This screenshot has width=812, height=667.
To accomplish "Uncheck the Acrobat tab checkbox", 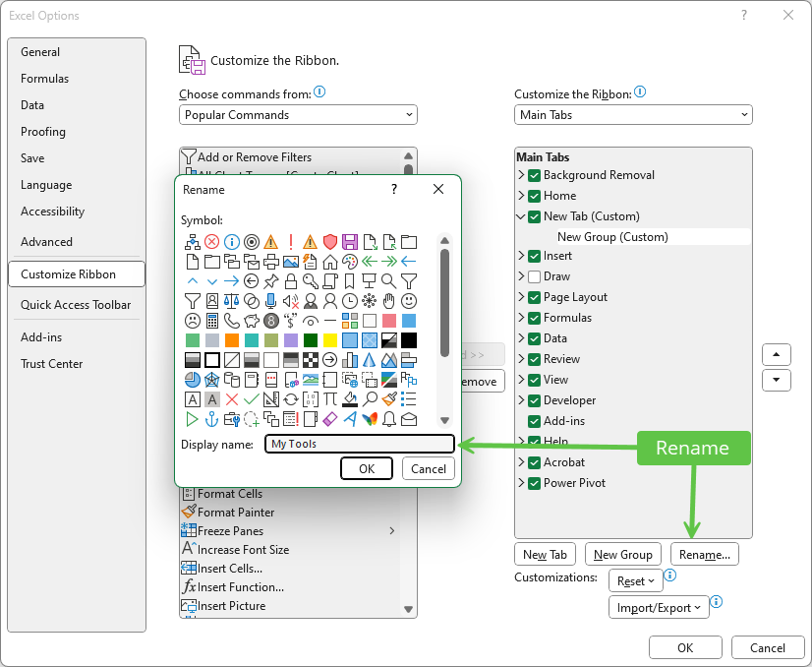I will click(x=535, y=462).
